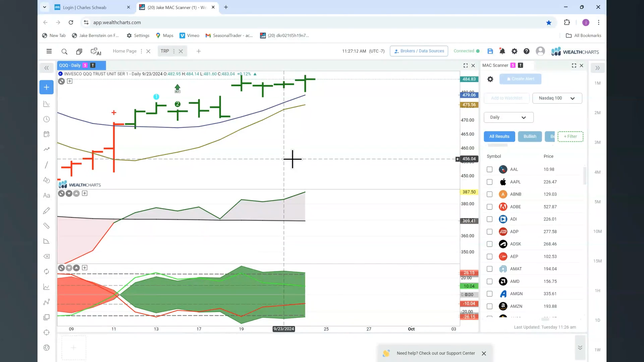This screenshot has width=644, height=362.
Task: Select the 1H timeframe in right sidebar
Action: point(597,291)
